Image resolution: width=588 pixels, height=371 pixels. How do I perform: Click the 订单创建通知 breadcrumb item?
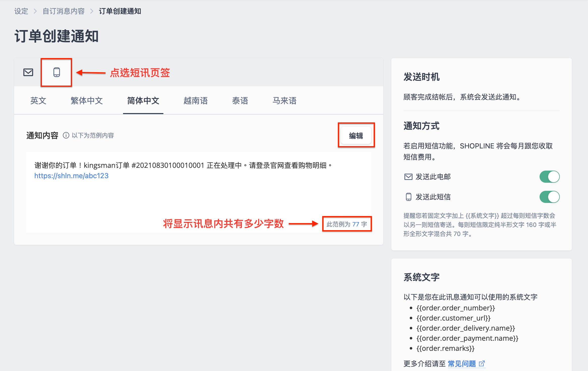pyautogui.click(x=120, y=11)
